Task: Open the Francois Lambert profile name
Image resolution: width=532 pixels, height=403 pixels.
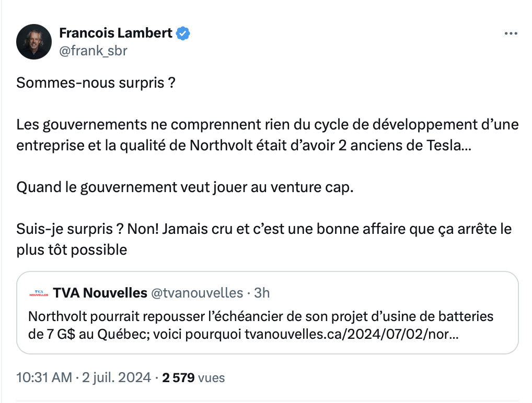Action: pyautogui.click(x=115, y=33)
